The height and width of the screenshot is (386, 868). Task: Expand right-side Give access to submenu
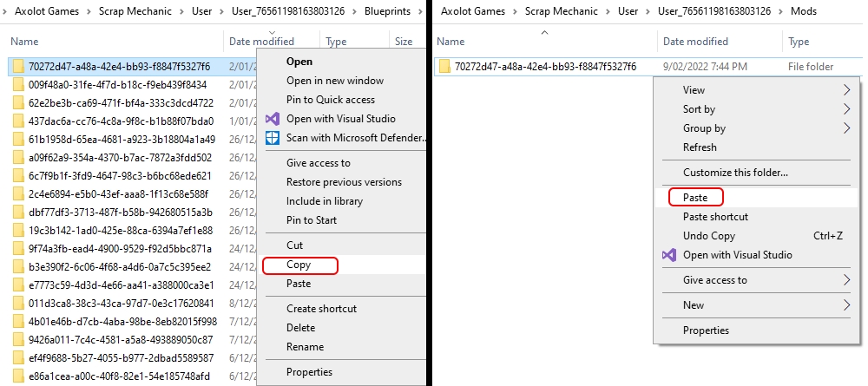tap(847, 280)
